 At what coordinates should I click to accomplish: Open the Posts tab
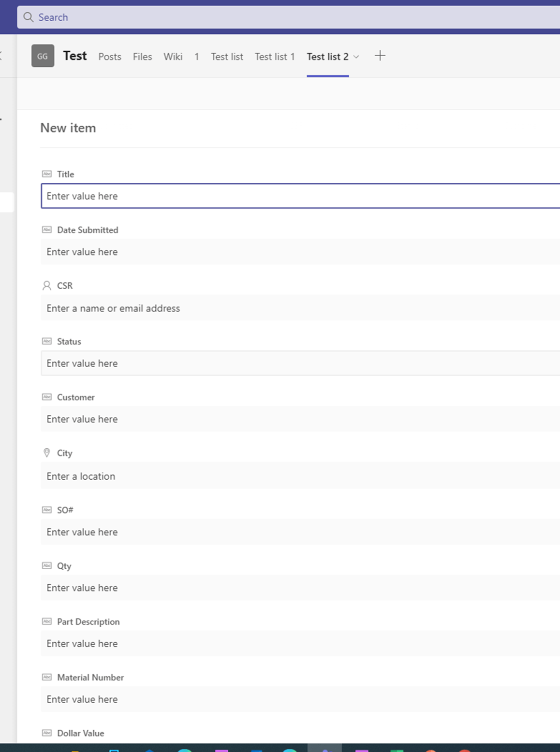[x=110, y=57]
